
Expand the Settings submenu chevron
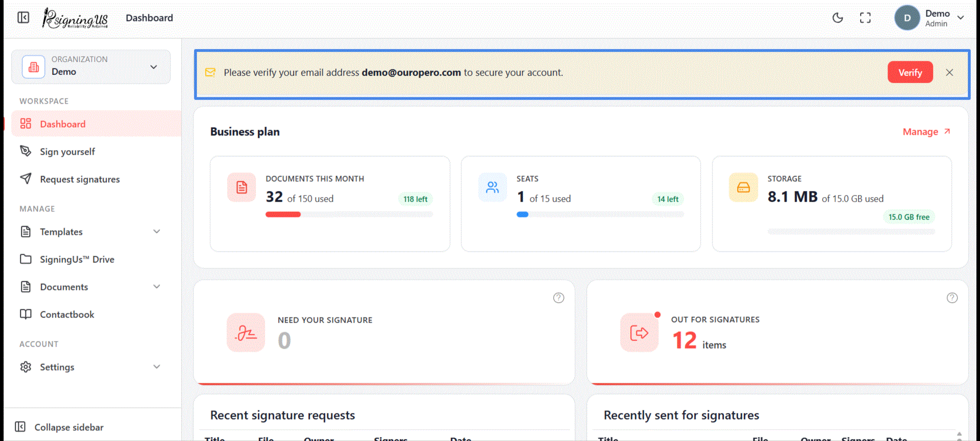click(157, 367)
